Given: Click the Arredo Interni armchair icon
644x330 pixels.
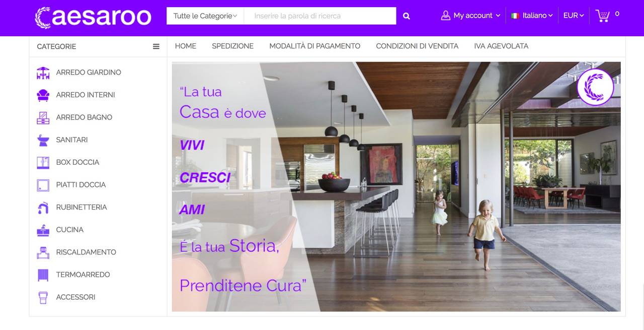Looking at the screenshot, I should [x=43, y=95].
